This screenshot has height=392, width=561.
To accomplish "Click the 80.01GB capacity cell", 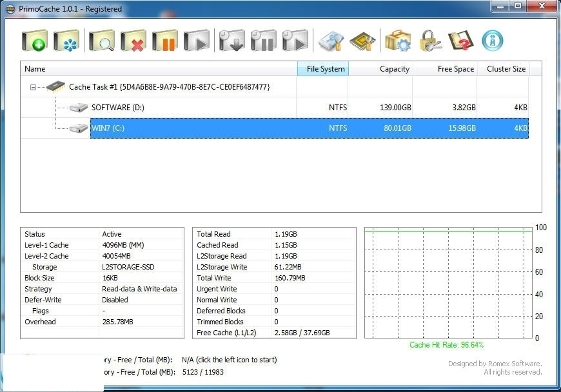I will (397, 128).
